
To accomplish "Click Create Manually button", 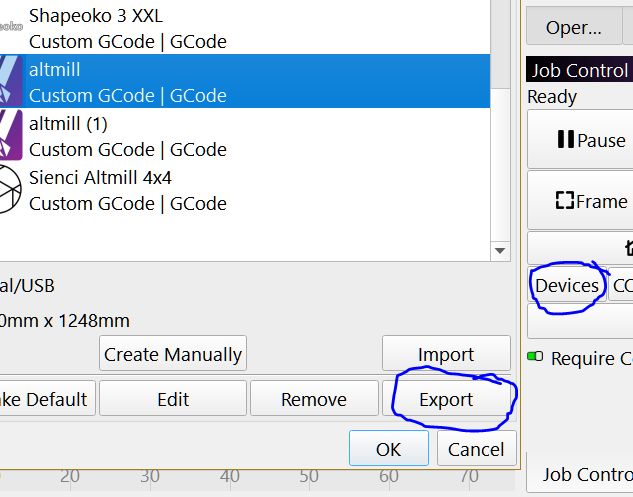I will point(173,354).
